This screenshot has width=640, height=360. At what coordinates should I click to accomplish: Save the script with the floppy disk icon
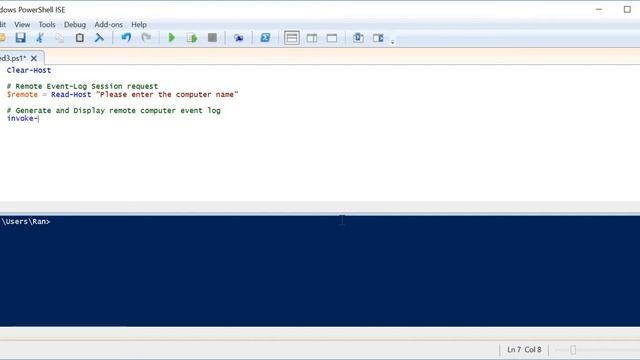[20, 38]
